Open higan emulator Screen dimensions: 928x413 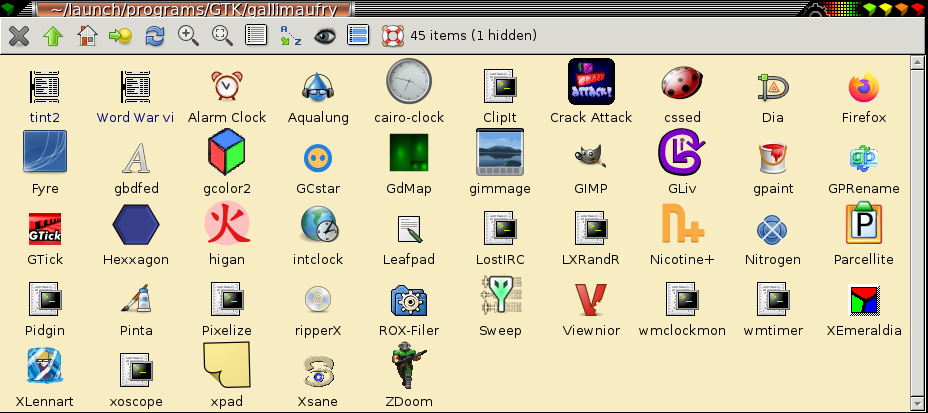[227, 223]
